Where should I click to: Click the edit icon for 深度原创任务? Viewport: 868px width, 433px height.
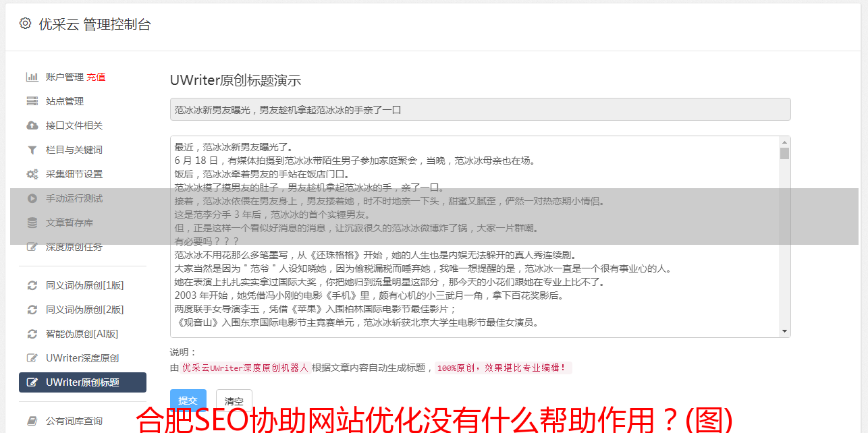point(32,247)
